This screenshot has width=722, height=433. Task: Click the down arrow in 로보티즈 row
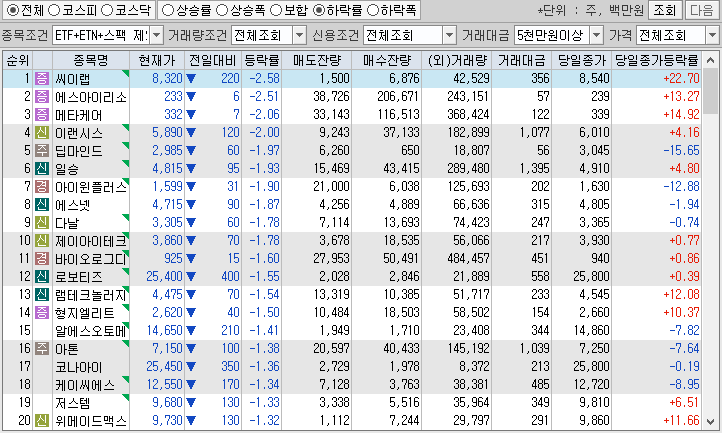pyautogui.click(x=191, y=277)
